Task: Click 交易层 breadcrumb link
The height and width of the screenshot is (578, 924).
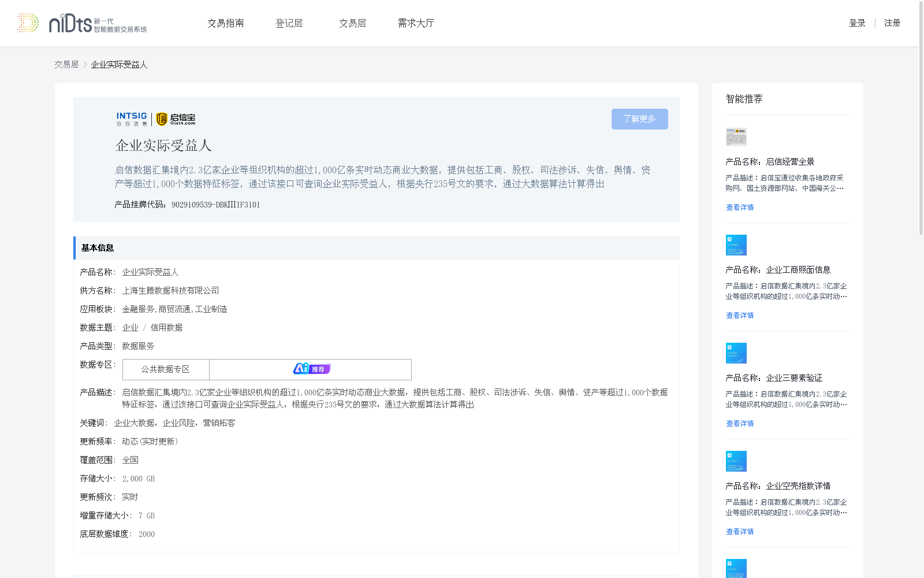Action: [66, 65]
